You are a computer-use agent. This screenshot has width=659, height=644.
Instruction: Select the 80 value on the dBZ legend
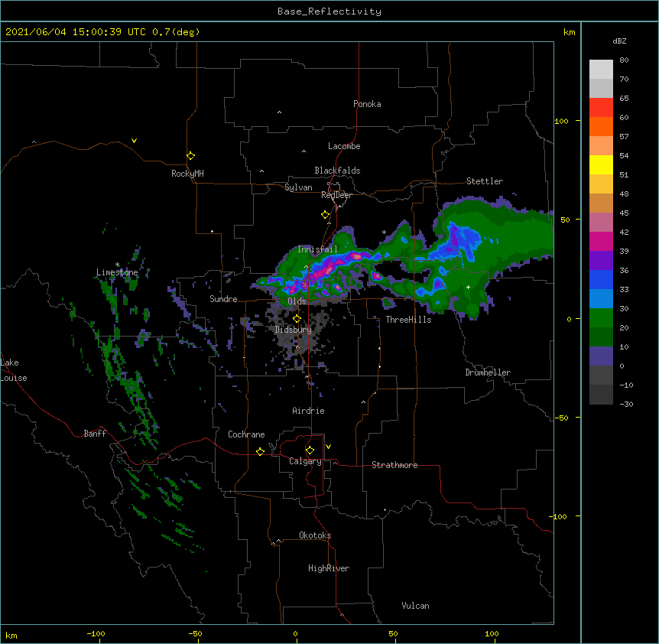624,60
